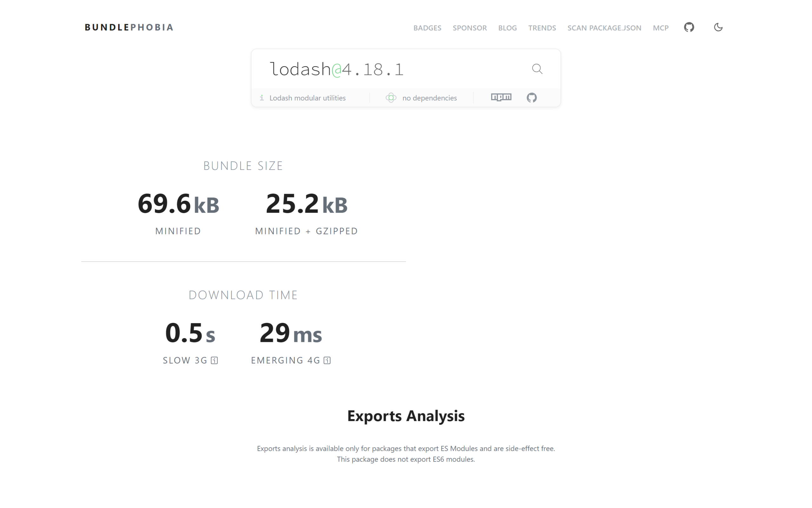Select the 'no dependencies' text
812x508 pixels.
[429, 98]
